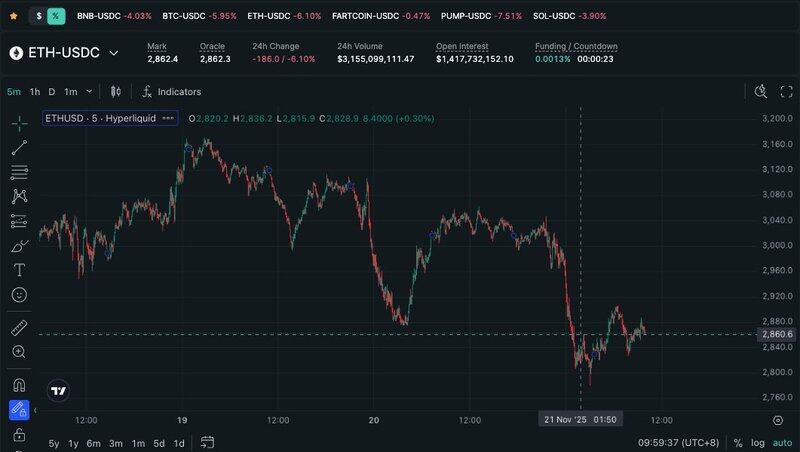Toggle log scale on price axis

coord(759,443)
